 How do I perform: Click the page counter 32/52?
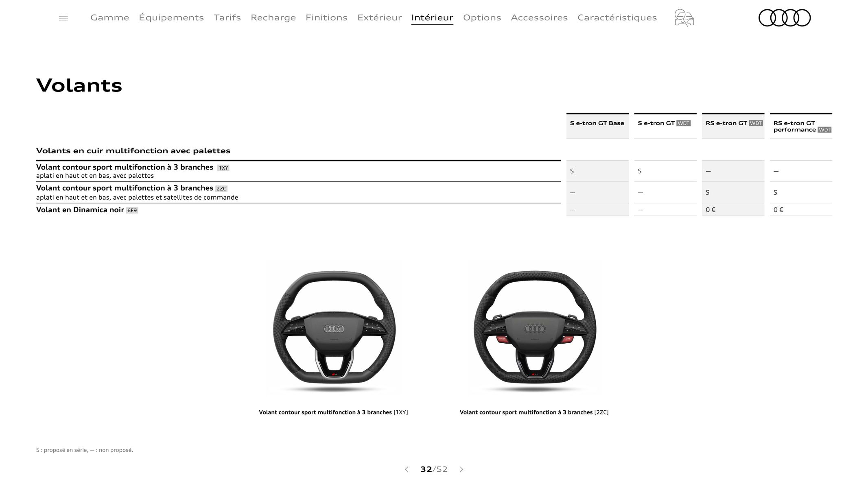tap(434, 469)
